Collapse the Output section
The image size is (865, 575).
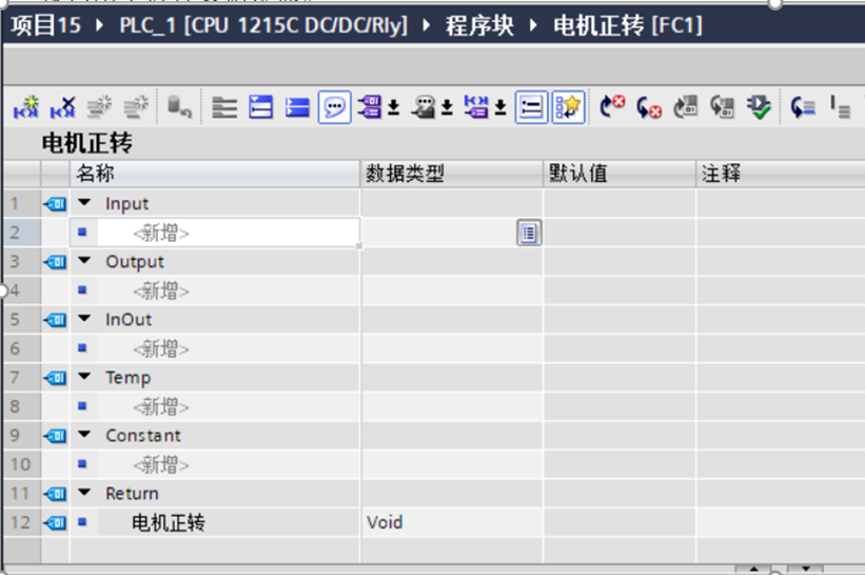[x=84, y=260]
